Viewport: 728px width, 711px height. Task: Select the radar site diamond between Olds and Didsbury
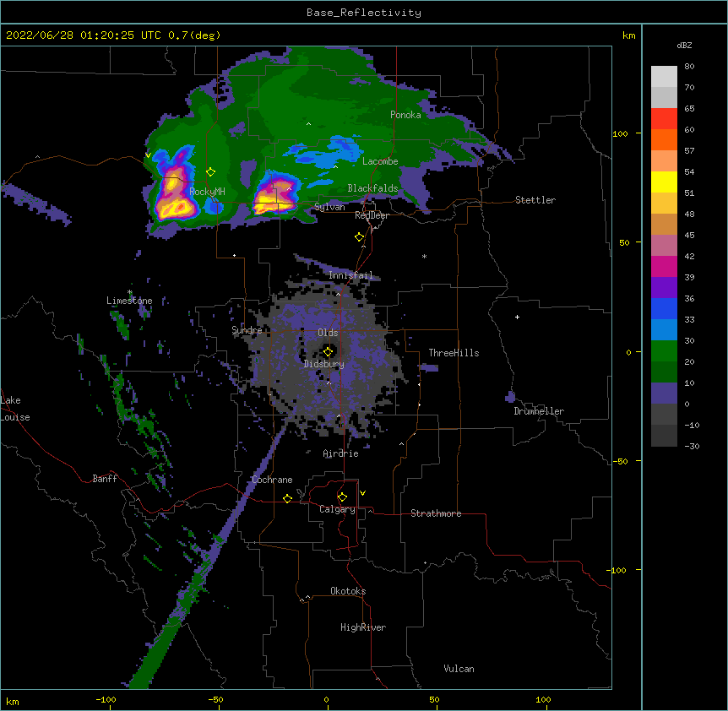click(x=329, y=351)
